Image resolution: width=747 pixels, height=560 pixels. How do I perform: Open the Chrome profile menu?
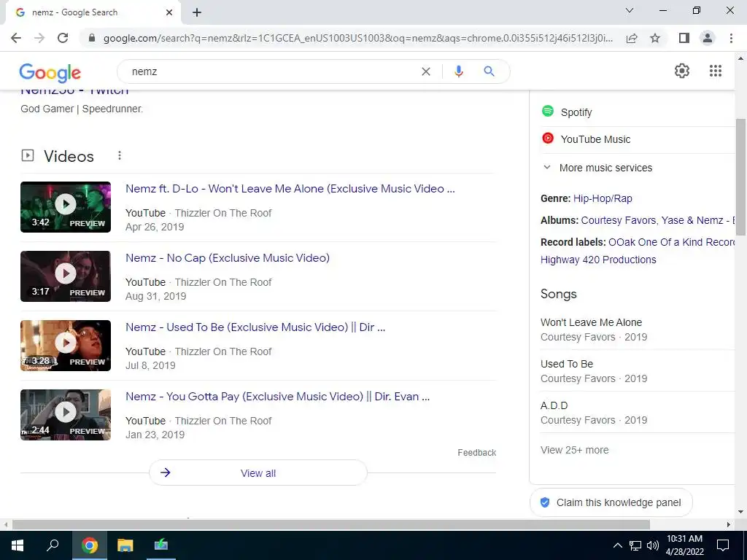[x=708, y=38]
